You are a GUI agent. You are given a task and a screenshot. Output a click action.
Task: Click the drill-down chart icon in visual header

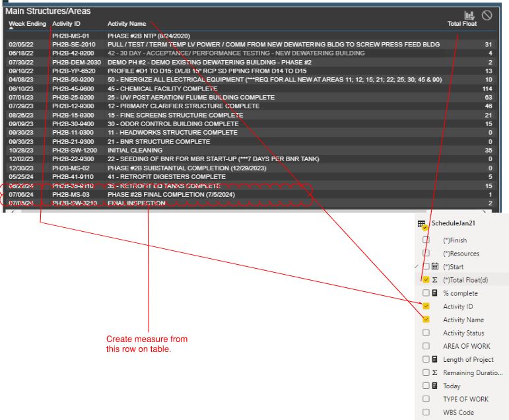pyautogui.click(x=469, y=15)
